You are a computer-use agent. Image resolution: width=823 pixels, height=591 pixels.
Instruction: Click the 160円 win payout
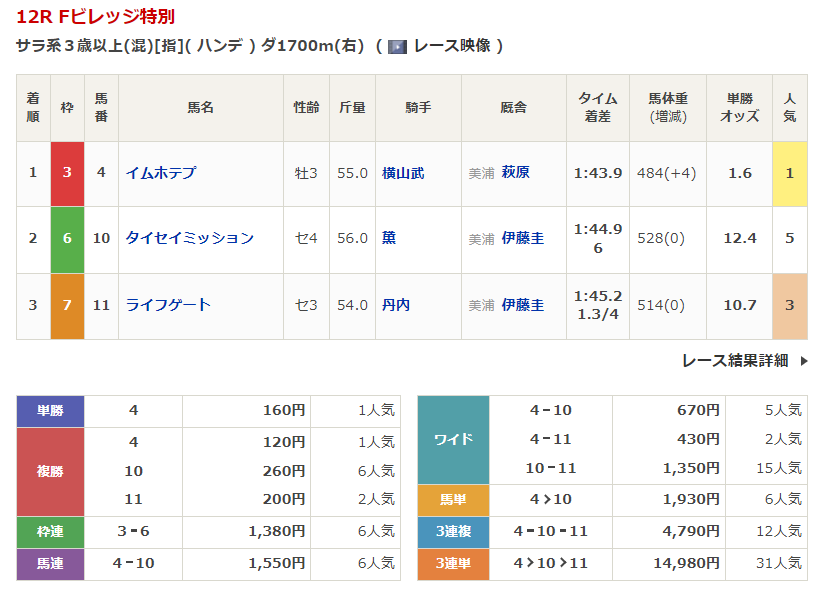[284, 410]
